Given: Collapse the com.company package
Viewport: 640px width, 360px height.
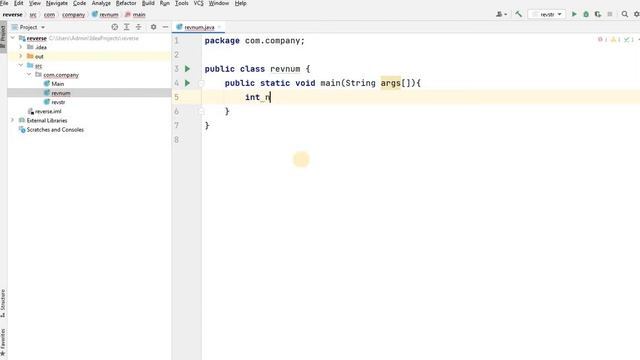Looking at the screenshot, I should (x=29, y=75).
